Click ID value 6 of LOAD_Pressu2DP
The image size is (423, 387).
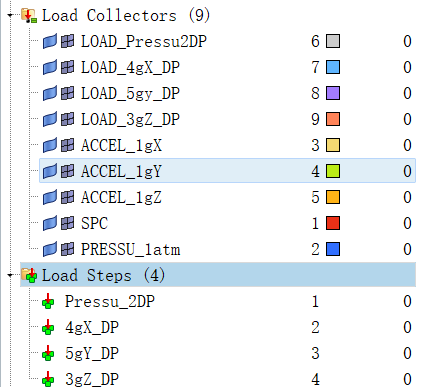[x=315, y=41]
